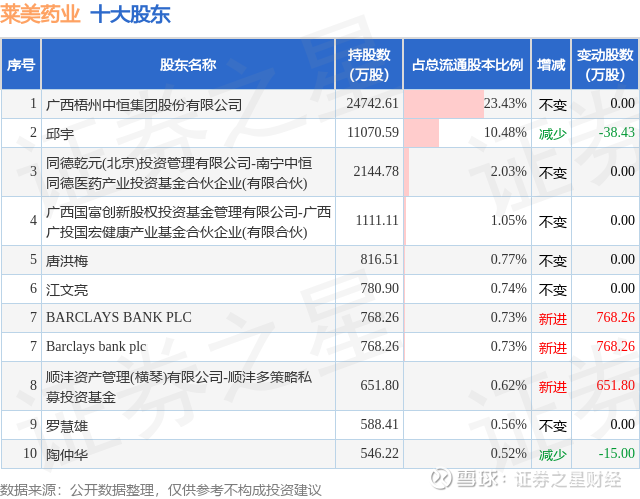640x499 pixels.
Task: Click shareholder name 罗慧雄
Action: tap(67, 426)
